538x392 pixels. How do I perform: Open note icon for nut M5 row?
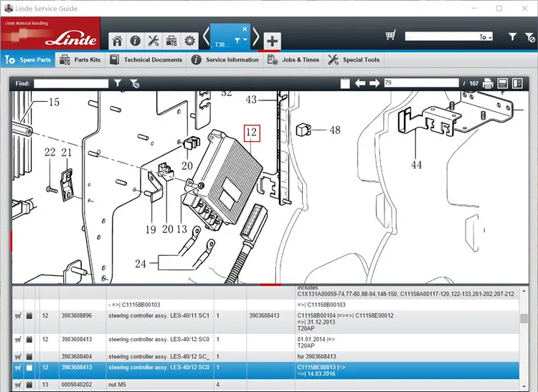29,385
